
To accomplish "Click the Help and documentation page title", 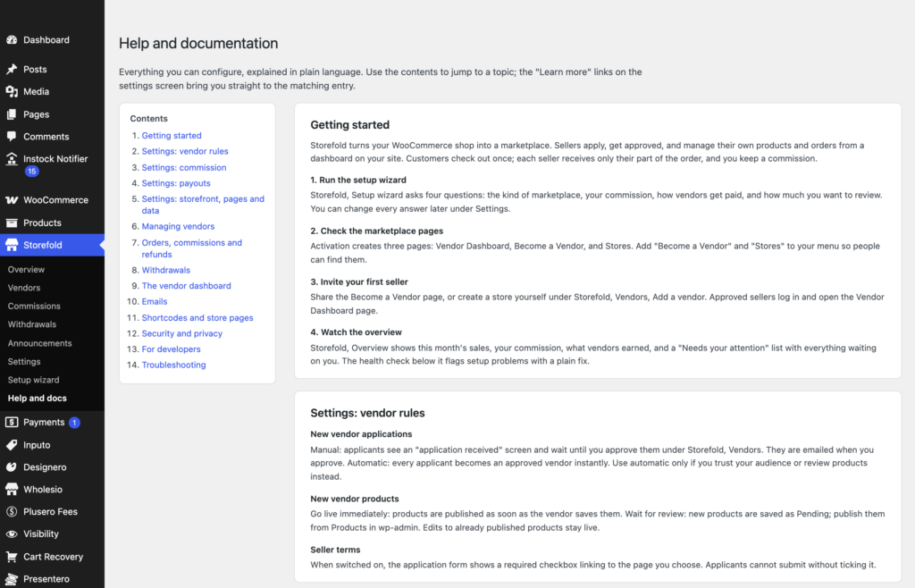I will click(198, 43).
